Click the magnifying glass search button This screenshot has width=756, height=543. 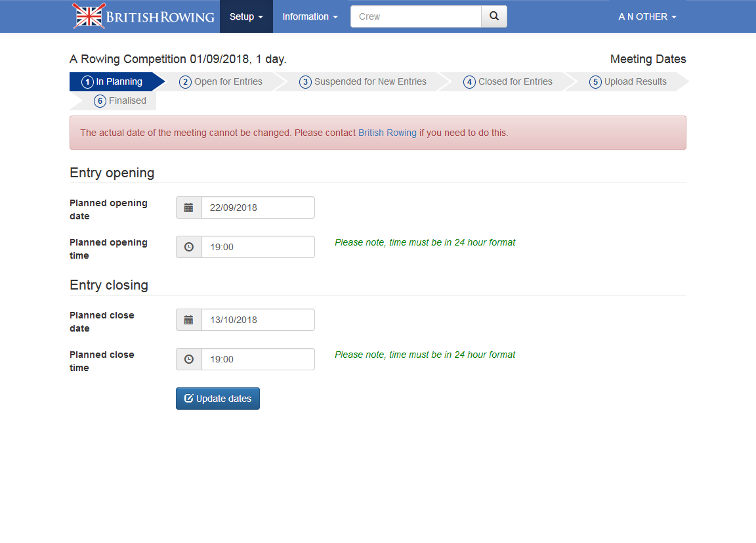(494, 16)
